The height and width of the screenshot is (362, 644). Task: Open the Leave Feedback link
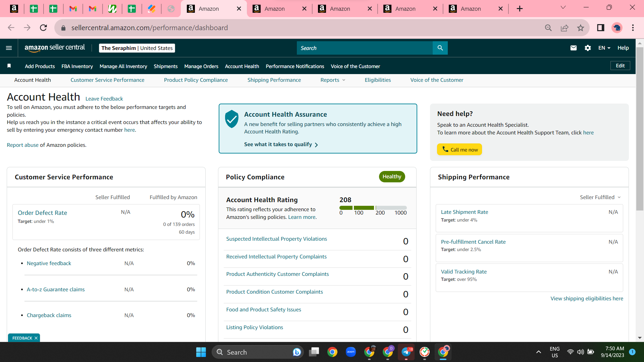pos(104,99)
